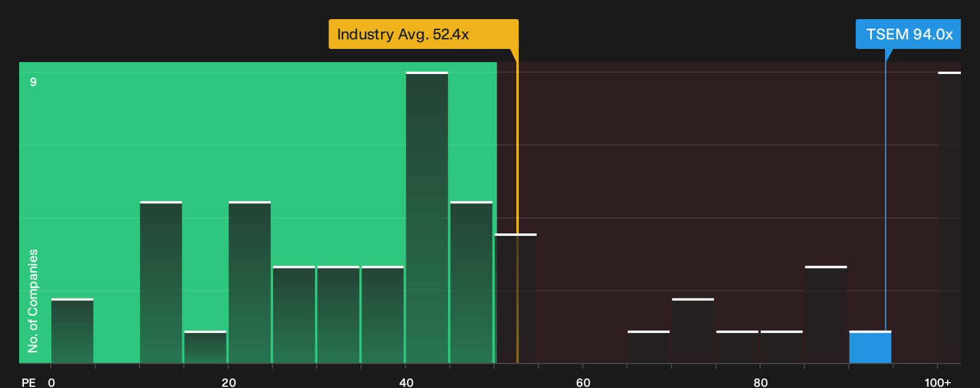Select the histogram bar at PE 75-80
980x388 pixels.
(x=737, y=347)
